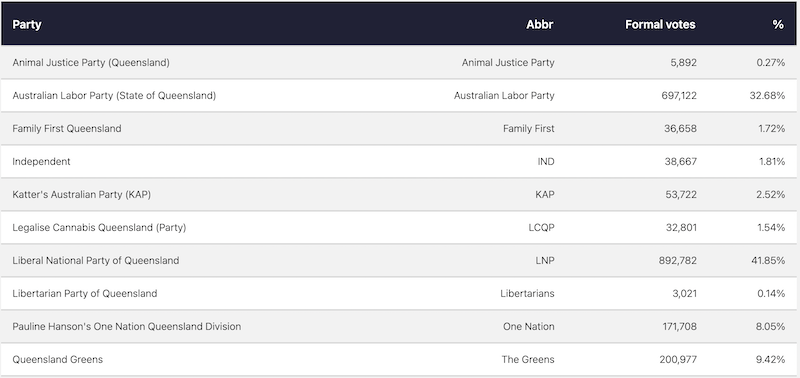Screen dimensions: 800x378
Task: Click the LCQP abbreviation cell
Action: [541, 228]
